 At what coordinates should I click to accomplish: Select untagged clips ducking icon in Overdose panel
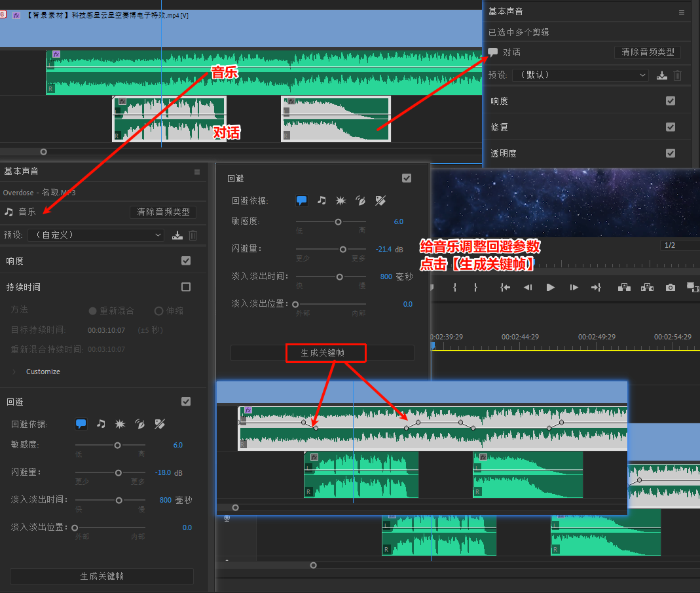click(160, 424)
